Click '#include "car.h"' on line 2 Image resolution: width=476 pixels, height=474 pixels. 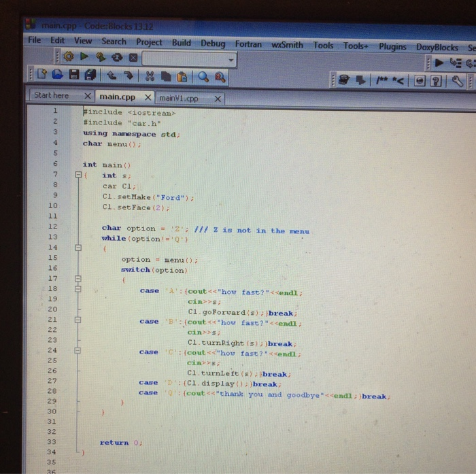122,122
